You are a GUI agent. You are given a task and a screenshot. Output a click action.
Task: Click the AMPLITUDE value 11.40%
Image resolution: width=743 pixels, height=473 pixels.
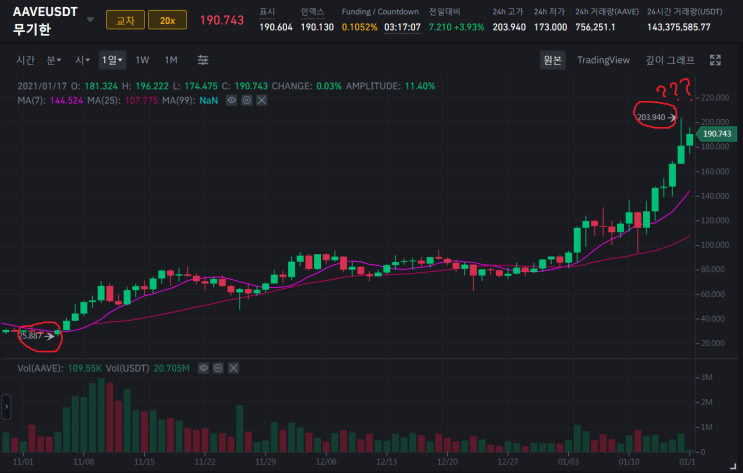[x=420, y=86]
